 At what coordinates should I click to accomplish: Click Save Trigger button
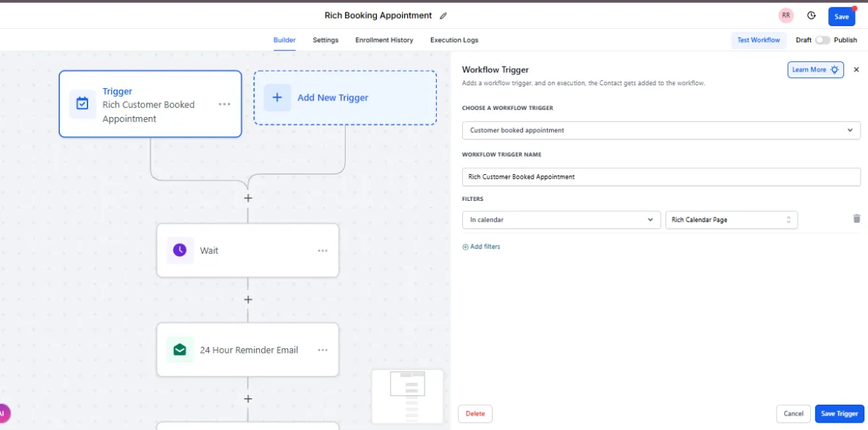tap(839, 413)
